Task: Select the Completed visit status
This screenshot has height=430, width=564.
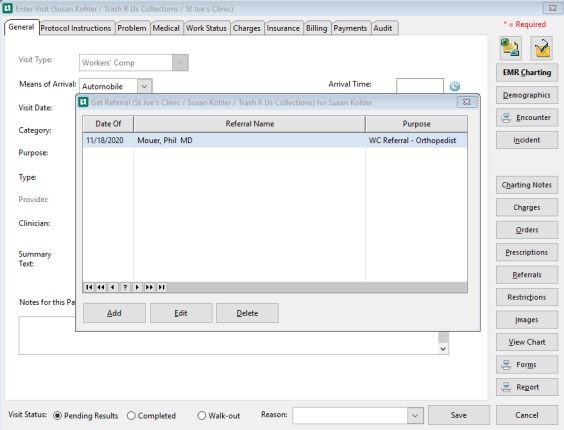Action: tap(131, 416)
